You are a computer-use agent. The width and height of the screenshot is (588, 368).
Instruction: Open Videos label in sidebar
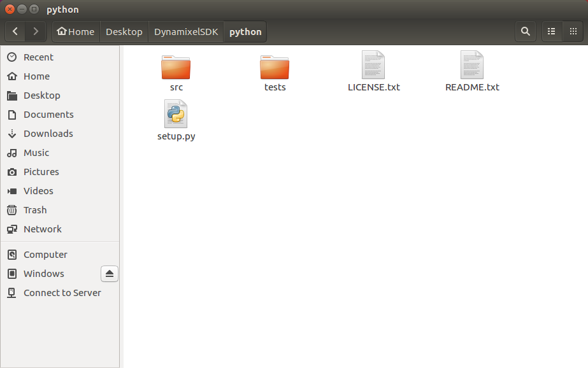(x=38, y=191)
